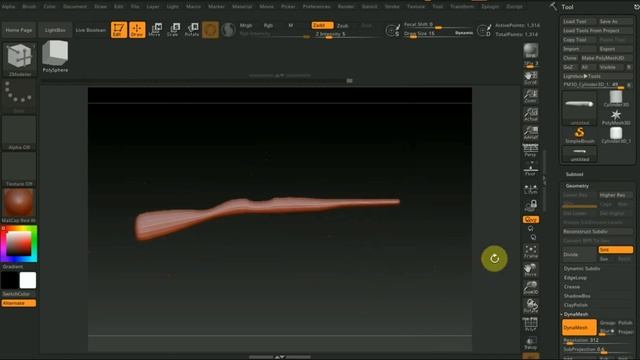Click Reconstruct Subdiv button
Viewport: 640px width, 360px height.
(x=597, y=231)
